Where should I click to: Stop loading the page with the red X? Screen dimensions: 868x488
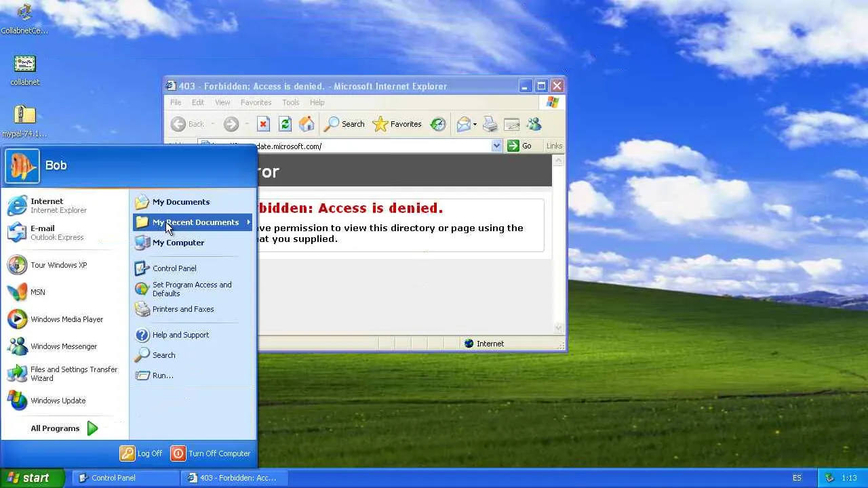(263, 124)
